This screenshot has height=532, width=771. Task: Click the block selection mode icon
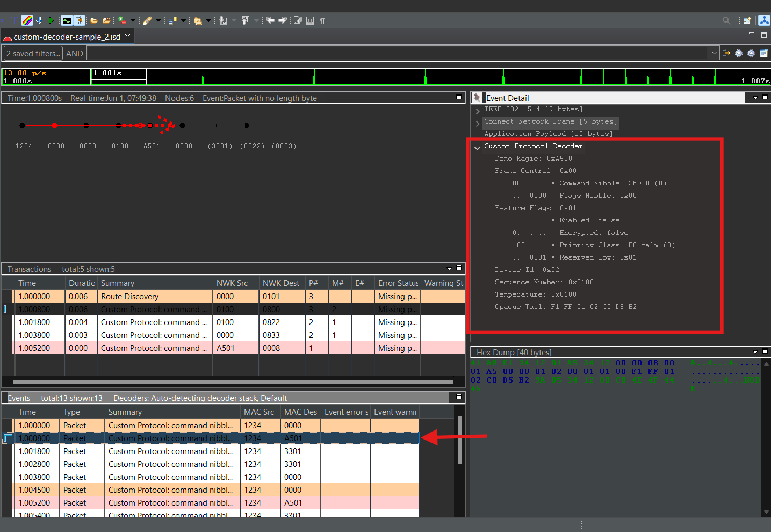pyautogui.click(x=310, y=20)
